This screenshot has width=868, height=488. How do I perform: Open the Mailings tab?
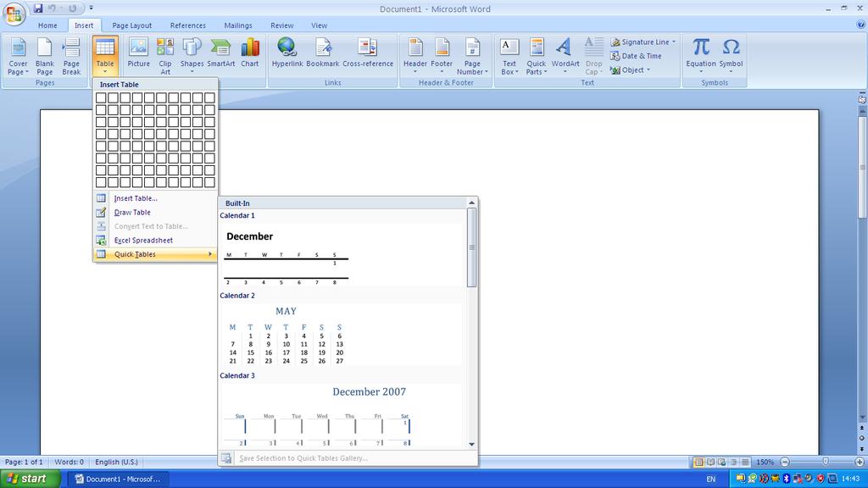tap(238, 25)
